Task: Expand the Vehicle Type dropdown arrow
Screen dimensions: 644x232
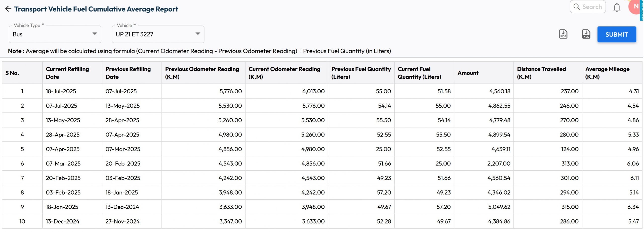Action: (95, 34)
